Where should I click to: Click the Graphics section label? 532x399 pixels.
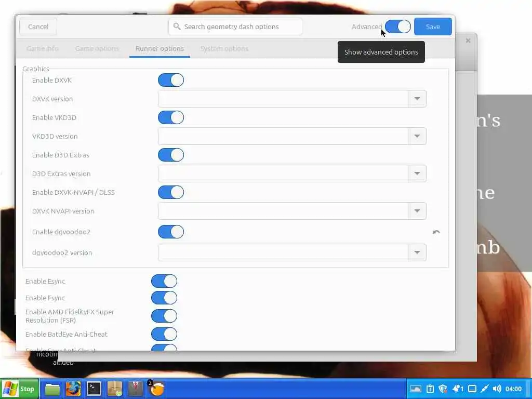[x=36, y=69]
